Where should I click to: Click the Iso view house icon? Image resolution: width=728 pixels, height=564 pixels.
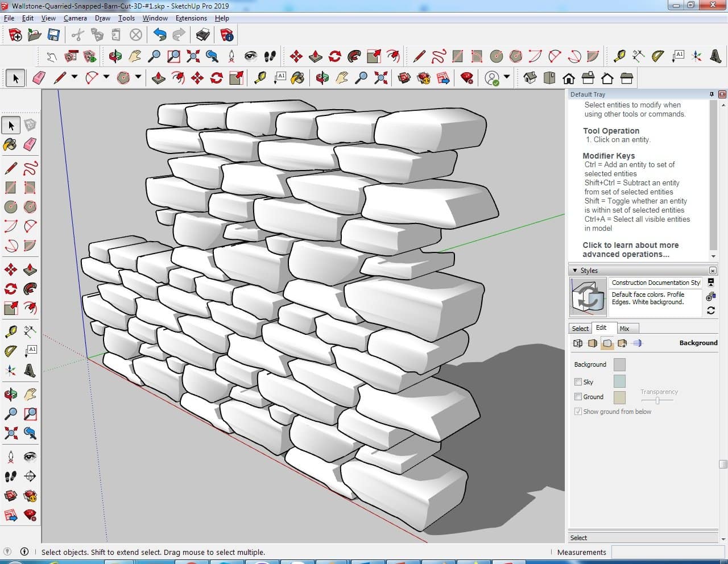tap(530, 78)
